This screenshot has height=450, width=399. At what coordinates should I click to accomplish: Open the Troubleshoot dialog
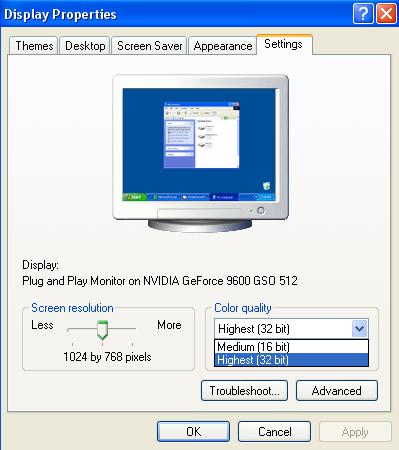244,391
